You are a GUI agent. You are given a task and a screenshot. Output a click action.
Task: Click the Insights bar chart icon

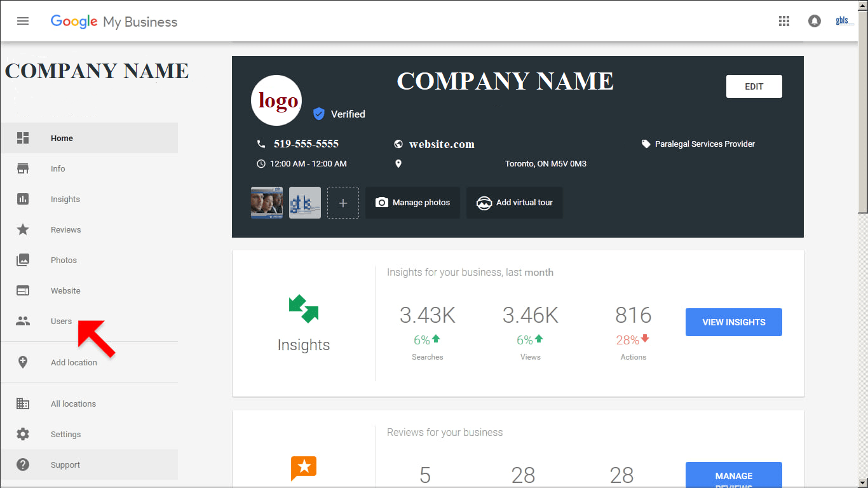pos(23,199)
